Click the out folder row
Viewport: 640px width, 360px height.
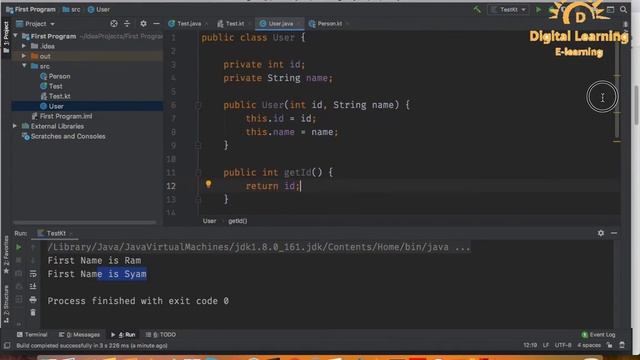[x=87, y=56]
